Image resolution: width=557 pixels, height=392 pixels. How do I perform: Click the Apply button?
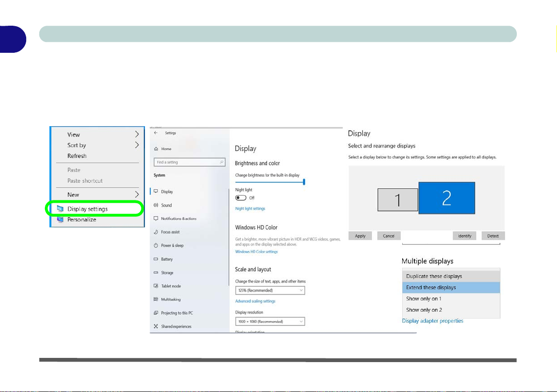coord(360,236)
